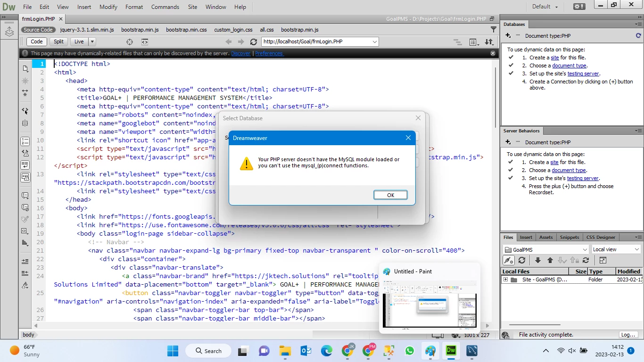The width and height of the screenshot is (644, 362).
Task: Click the Extract layers icon in left sidebar
Action: coord(9,32)
